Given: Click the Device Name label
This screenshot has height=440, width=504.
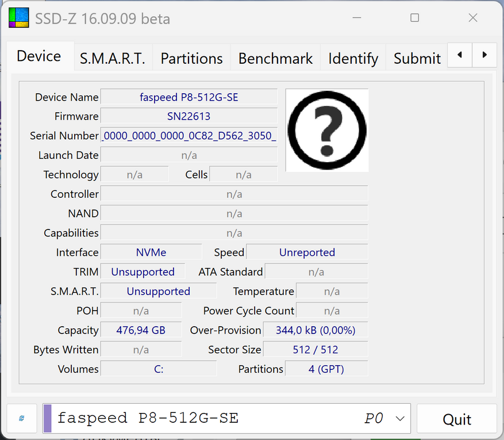Looking at the screenshot, I should click(x=67, y=97).
